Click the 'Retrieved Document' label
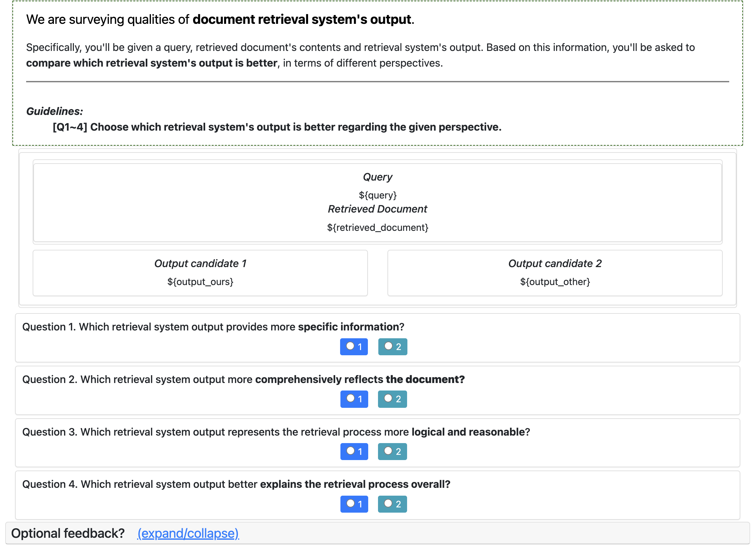 pyautogui.click(x=377, y=209)
